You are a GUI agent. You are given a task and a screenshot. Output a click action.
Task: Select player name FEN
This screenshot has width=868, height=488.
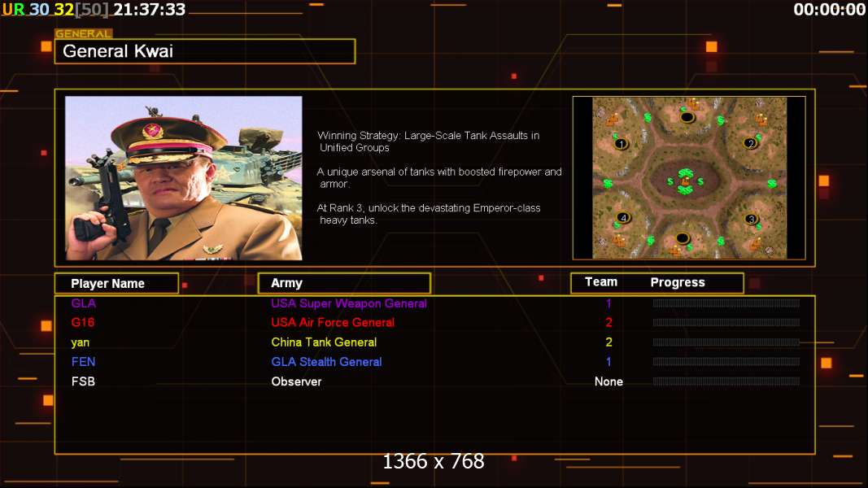click(84, 362)
